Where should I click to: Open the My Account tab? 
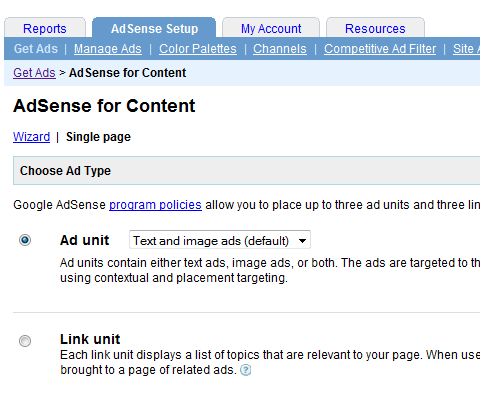271,29
